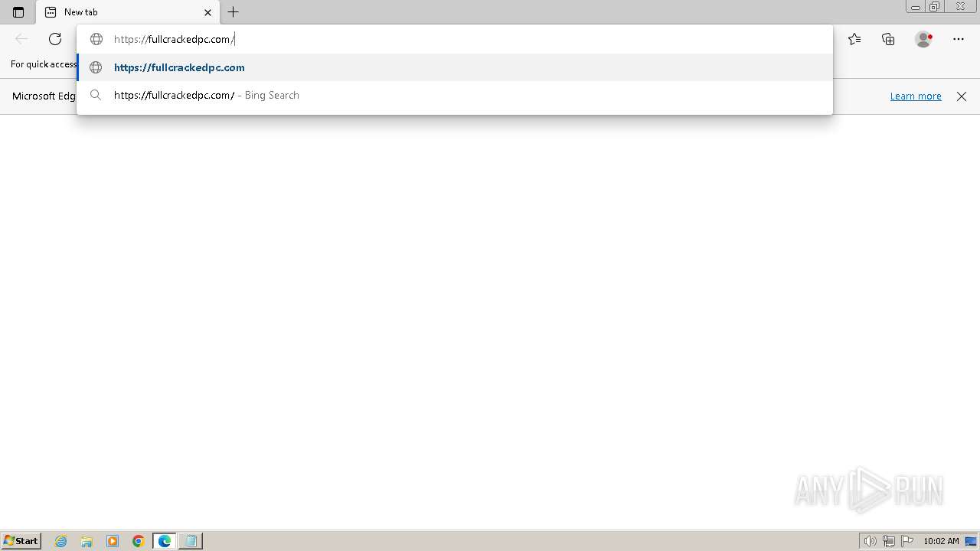Launch Internet Explorer from taskbar
The height and width of the screenshot is (551, 980).
tap(61, 541)
